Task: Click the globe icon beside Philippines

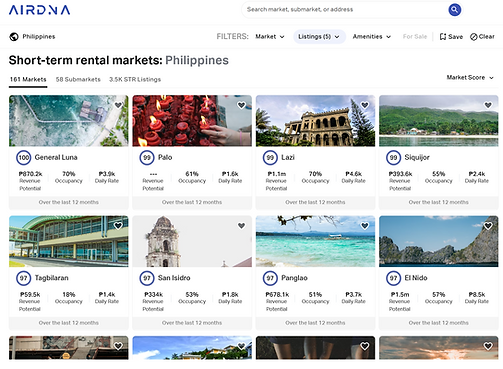Action: [x=14, y=37]
